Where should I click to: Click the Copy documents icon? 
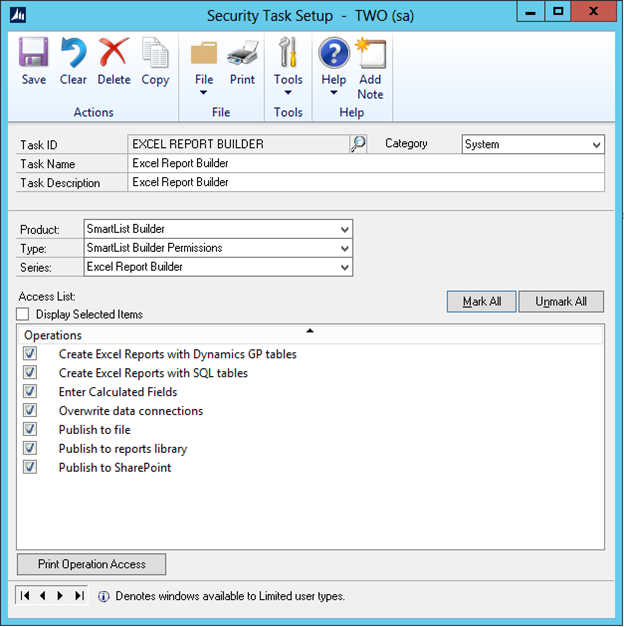[155, 52]
